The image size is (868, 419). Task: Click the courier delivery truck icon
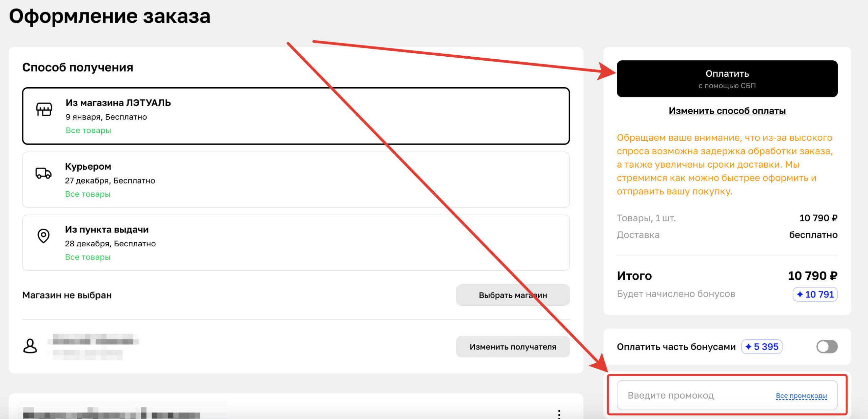43,173
